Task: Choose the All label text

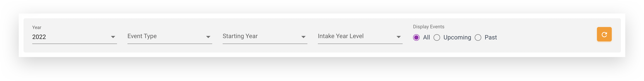Action: (x=426, y=37)
